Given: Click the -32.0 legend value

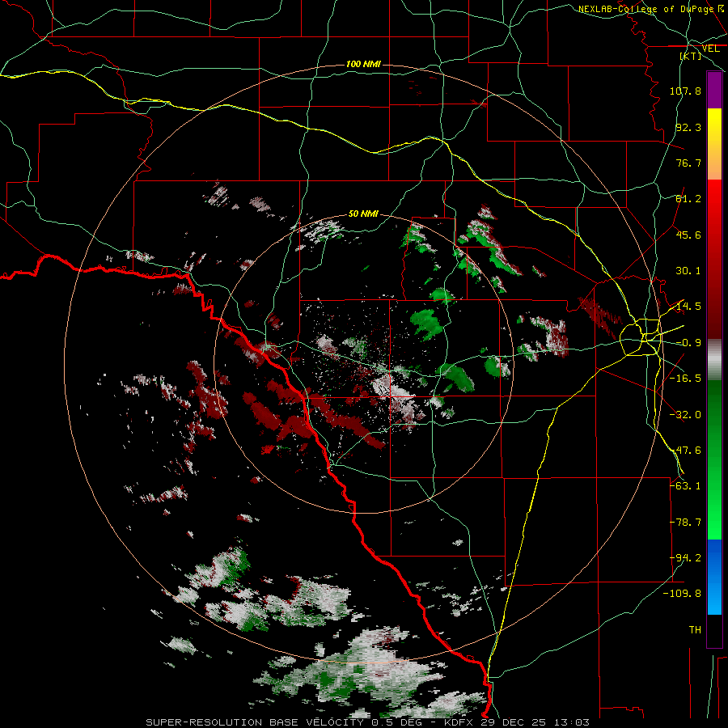Looking at the screenshot, I should [685, 415].
